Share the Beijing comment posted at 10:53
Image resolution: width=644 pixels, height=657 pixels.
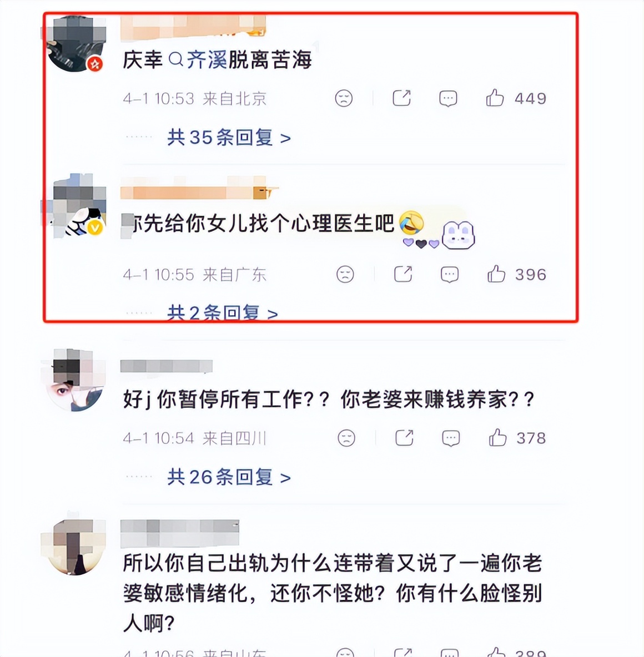401,98
